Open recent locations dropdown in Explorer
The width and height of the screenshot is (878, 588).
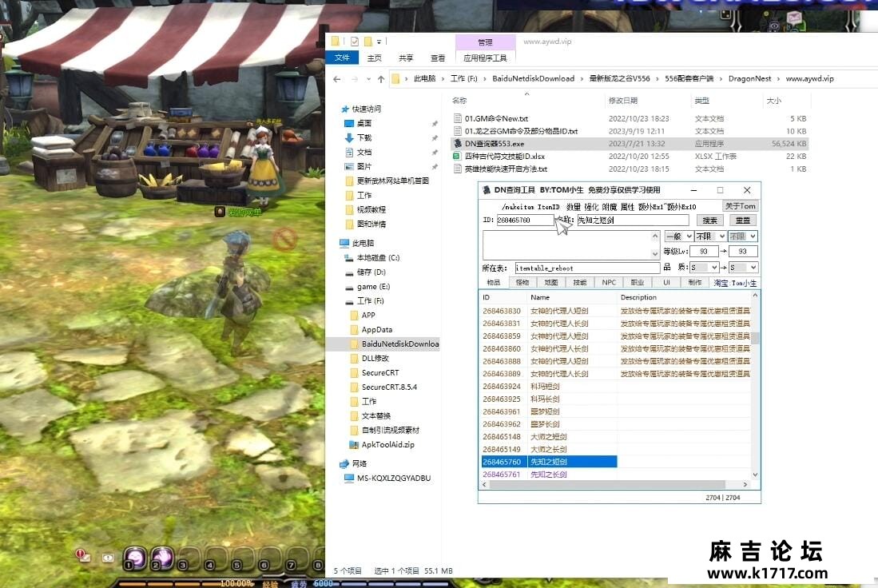point(368,79)
